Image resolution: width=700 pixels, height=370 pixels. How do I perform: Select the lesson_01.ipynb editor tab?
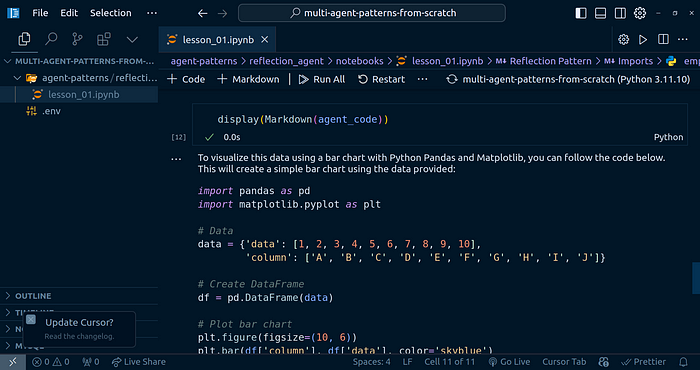(217, 40)
